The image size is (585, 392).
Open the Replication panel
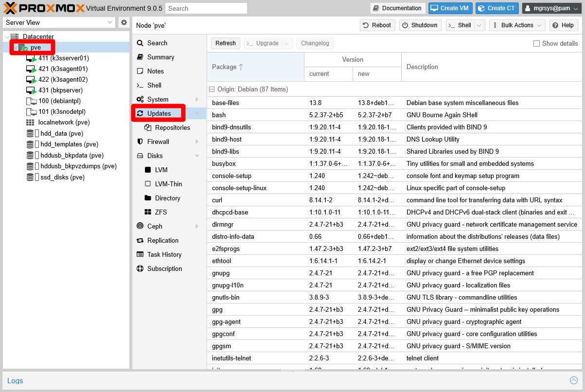162,240
